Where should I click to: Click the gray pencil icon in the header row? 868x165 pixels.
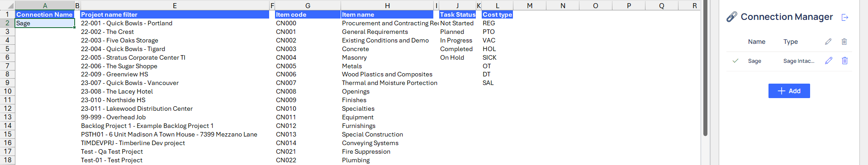point(828,42)
